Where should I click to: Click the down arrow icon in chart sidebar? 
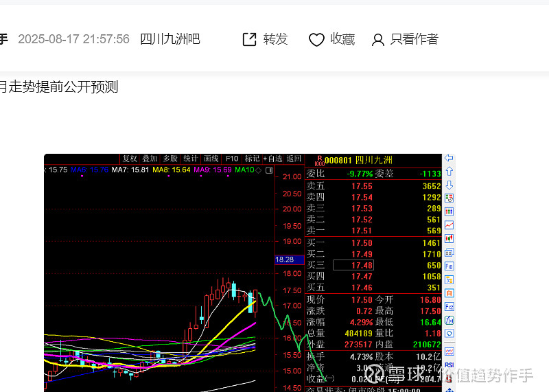pyautogui.click(x=449, y=185)
